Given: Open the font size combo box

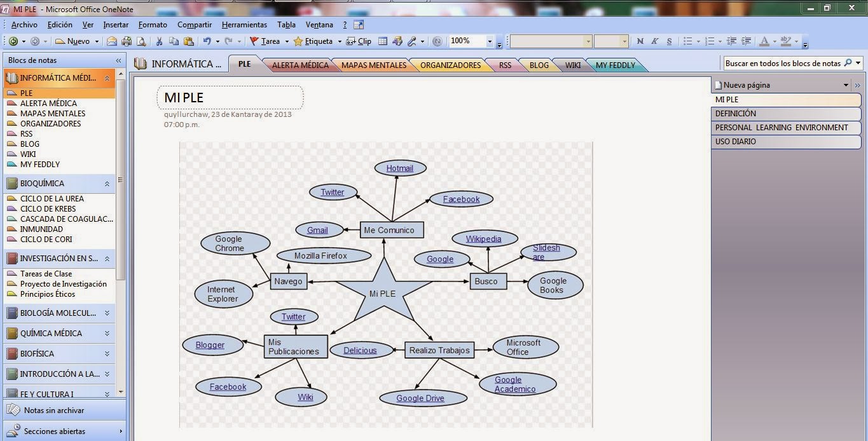Looking at the screenshot, I should (x=611, y=41).
